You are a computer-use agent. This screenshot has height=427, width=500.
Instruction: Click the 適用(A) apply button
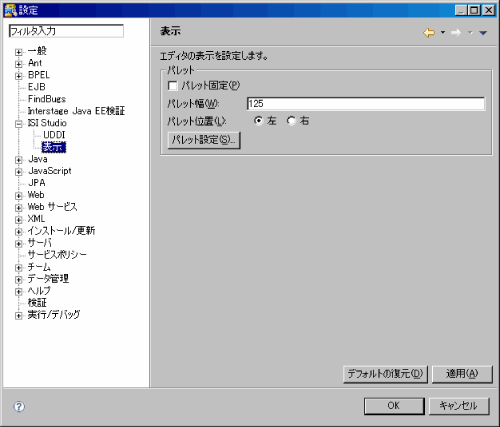pyautogui.click(x=462, y=374)
